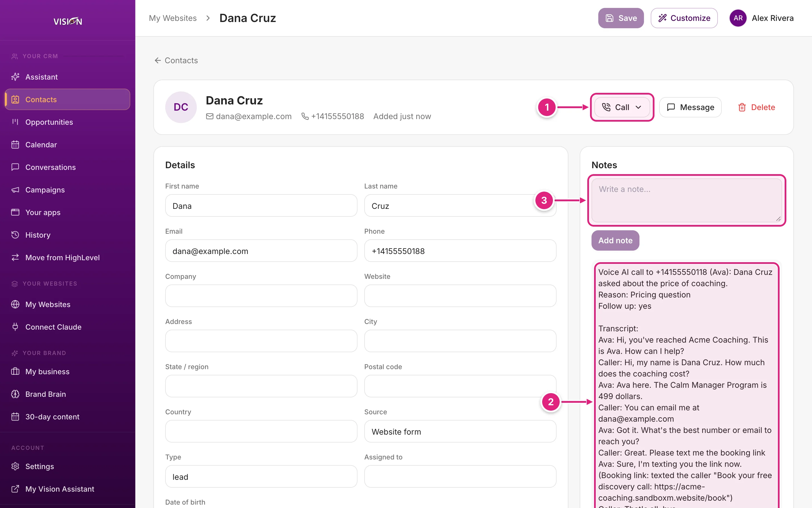Click the Customize button
This screenshot has height=508, width=812.
684,18
